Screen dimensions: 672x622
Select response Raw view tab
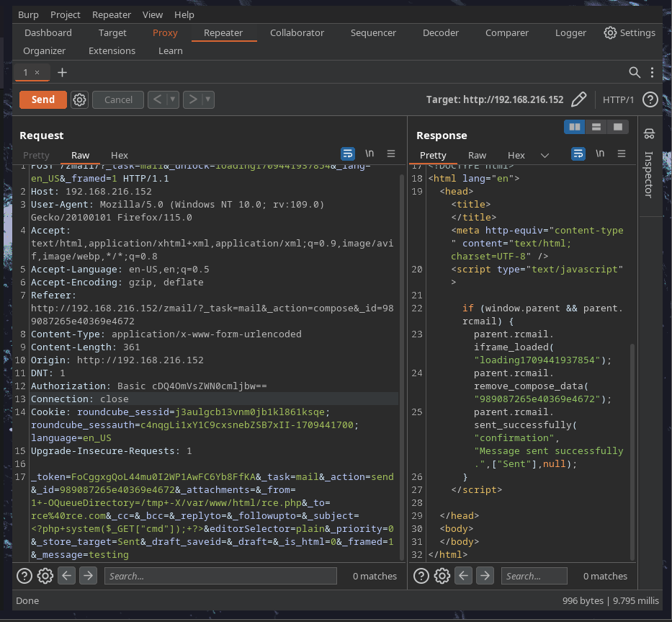click(x=477, y=155)
